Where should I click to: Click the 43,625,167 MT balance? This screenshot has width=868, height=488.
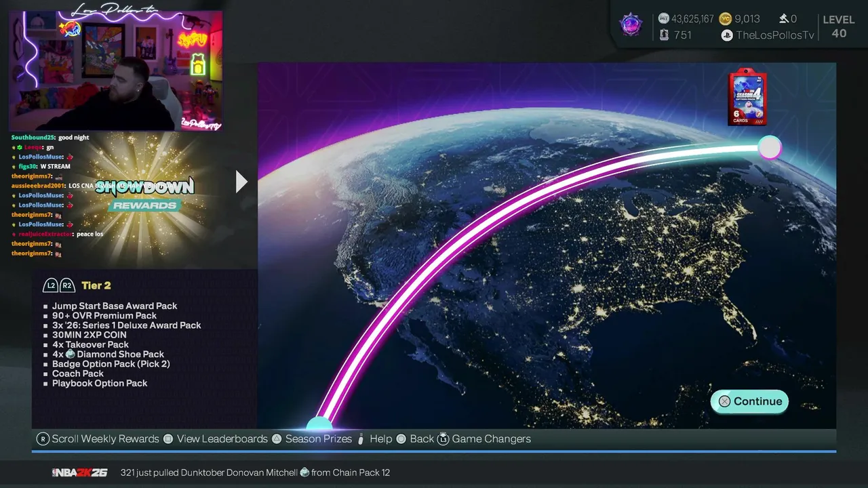(692, 19)
